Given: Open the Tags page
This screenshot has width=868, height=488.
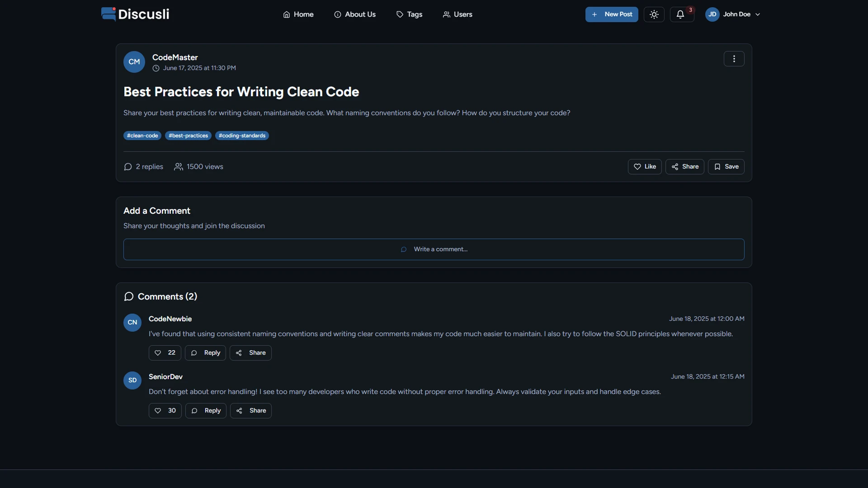Looking at the screenshot, I should 409,14.
